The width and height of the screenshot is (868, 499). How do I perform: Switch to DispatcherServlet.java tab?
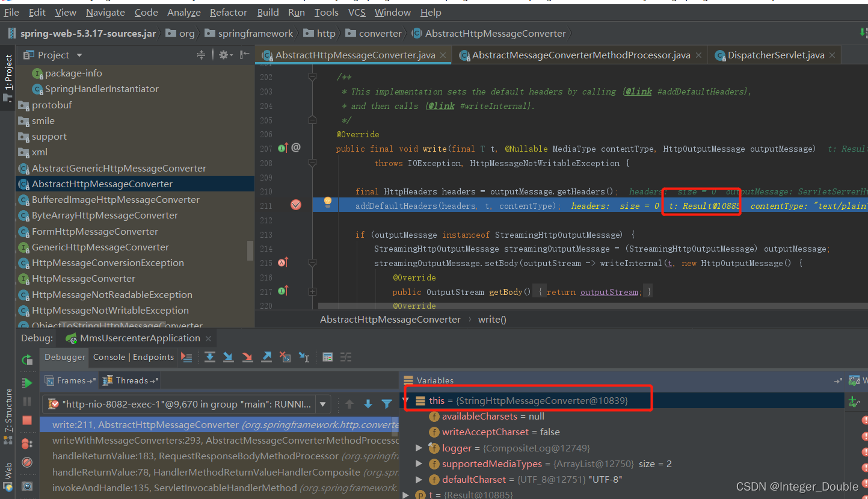coord(776,55)
